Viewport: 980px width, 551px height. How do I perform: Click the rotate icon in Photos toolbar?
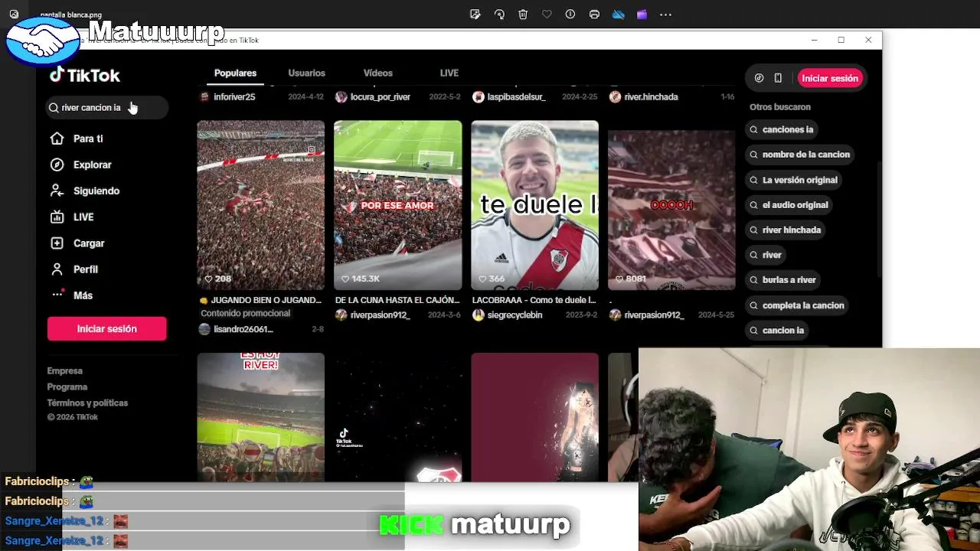(499, 15)
